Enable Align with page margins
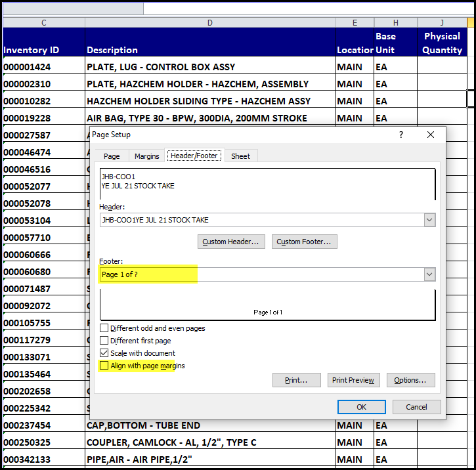476x470 pixels. pyautogui.click(x=104, y=366)
